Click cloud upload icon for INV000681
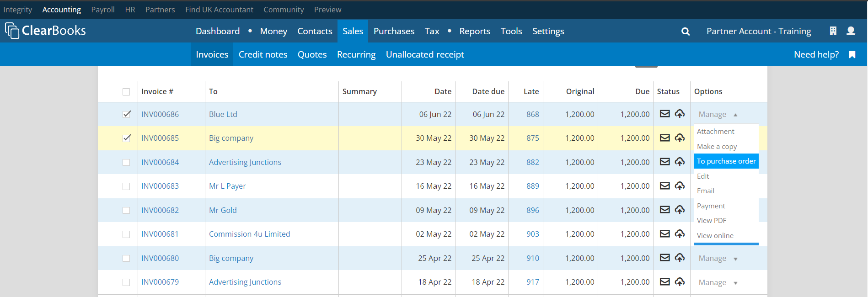The height and width of the screenshot is (297, 868). (x=680, y=234)
